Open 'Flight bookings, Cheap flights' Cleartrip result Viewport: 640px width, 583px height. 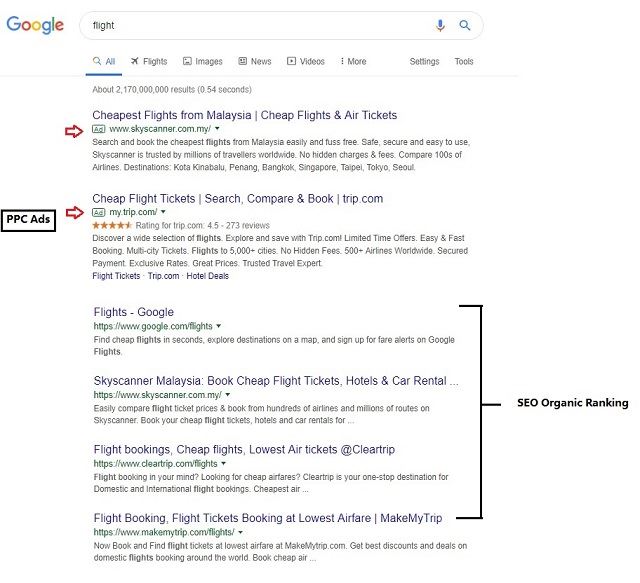point(244,450)
